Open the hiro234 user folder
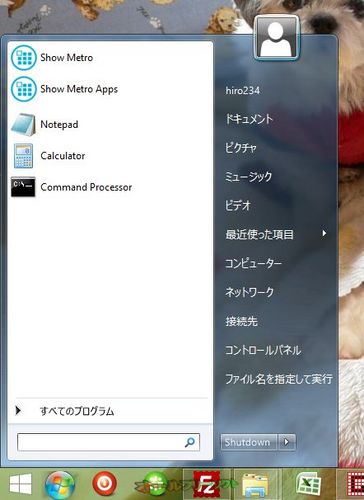364x500 pixels. [x=243, y=90]
